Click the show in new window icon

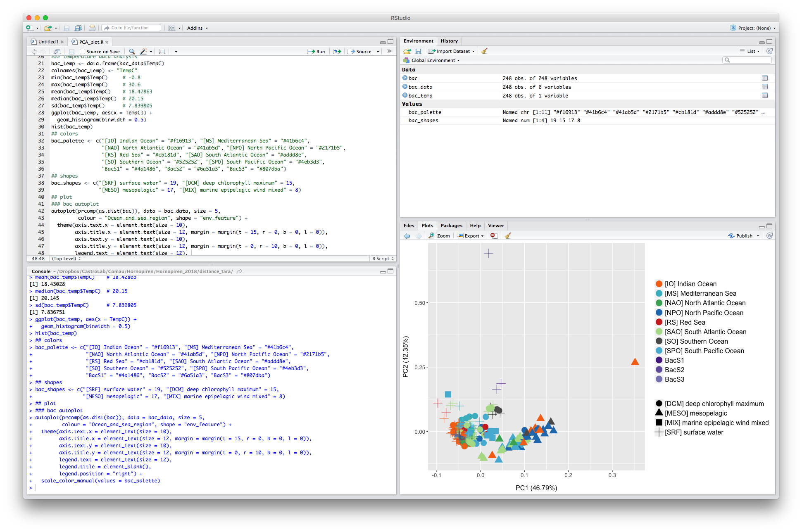pos(57,52)
